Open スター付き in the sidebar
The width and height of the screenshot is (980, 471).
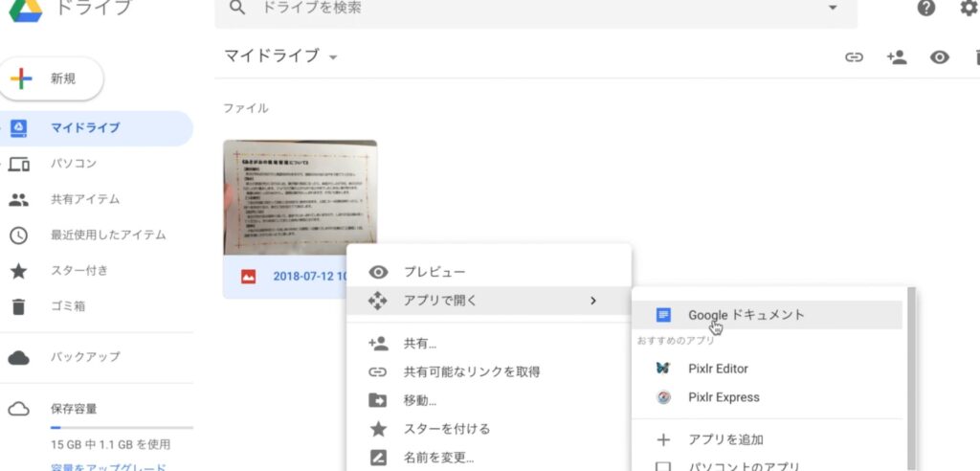coord(78,271)
